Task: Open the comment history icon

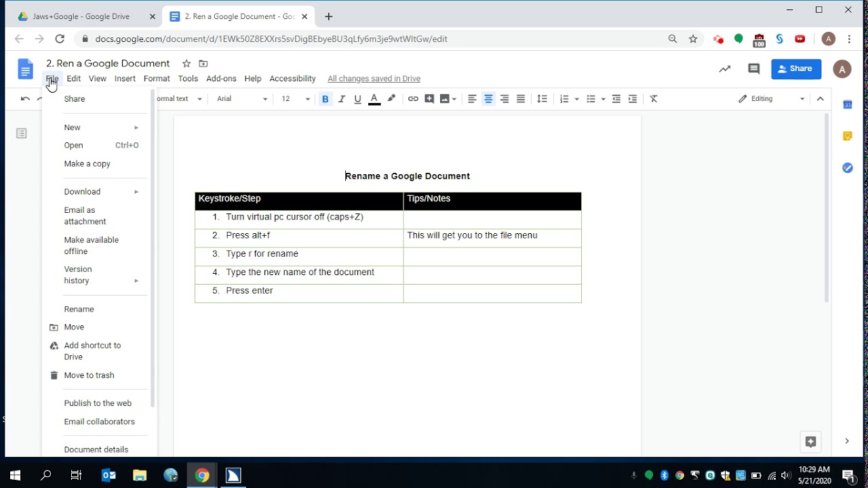Action: coord(753,69)
